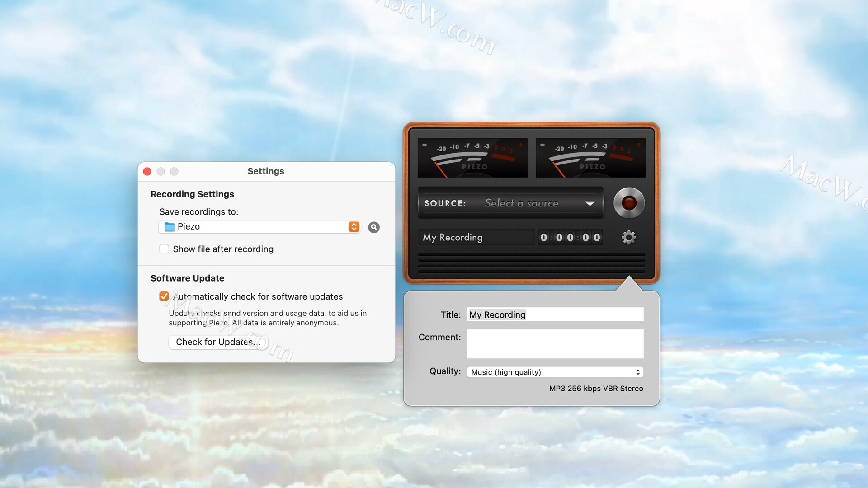Viewport: 868px width, 488px height.
Task: Click the Recording Settings heading
Action: tap(192, 194)
